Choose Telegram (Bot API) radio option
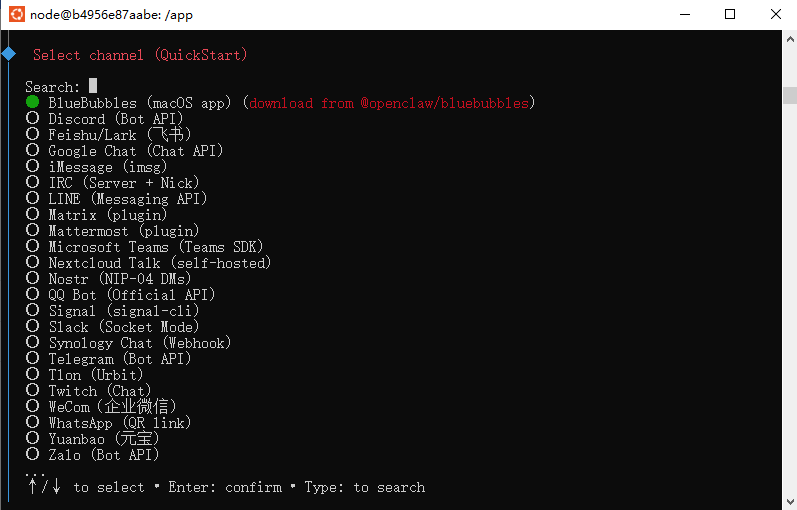 pos(33,358)
